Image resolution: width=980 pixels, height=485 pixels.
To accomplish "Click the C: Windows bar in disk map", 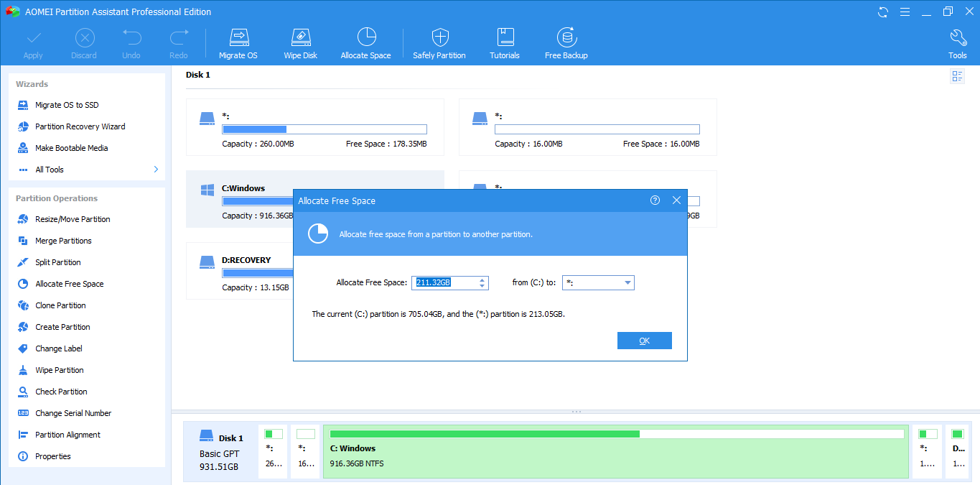I will pos(615,451).
